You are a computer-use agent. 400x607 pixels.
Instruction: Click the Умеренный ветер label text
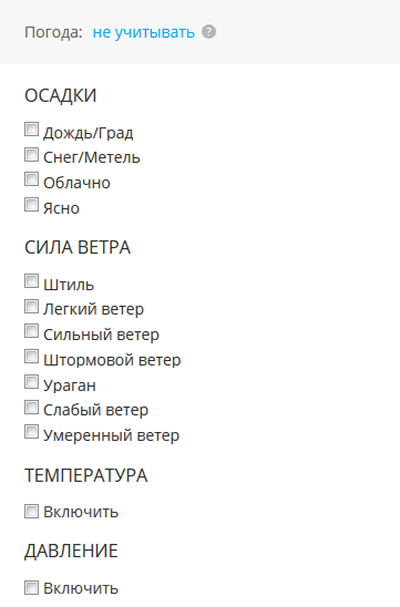click(x=111, y=435)
